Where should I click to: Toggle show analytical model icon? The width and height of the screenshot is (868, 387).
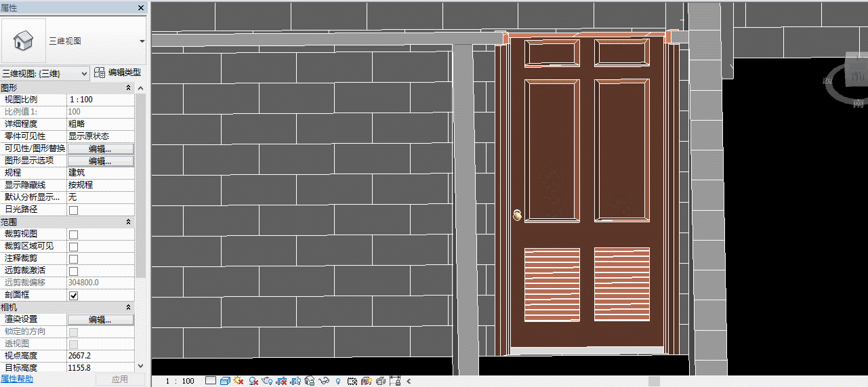tap(367, 381)
